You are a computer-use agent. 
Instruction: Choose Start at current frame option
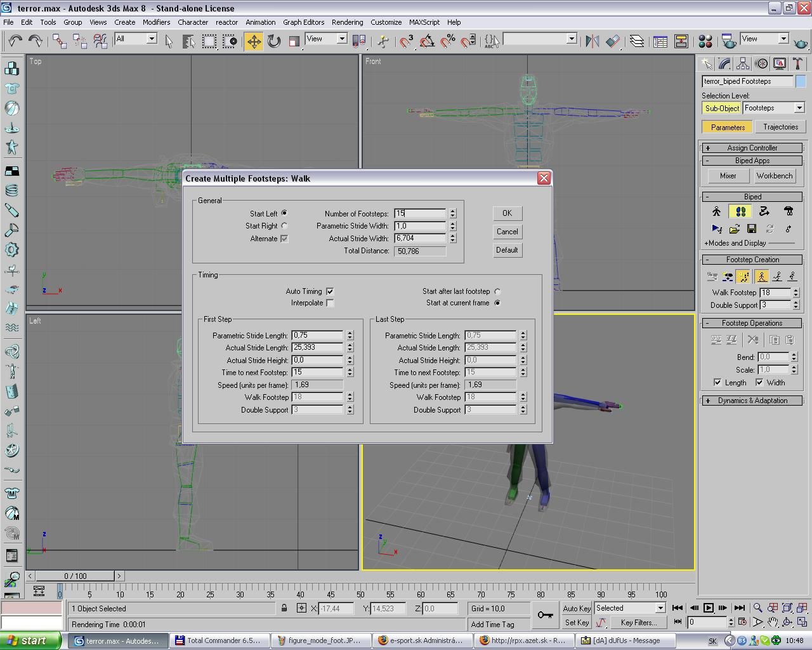point(497,303)
